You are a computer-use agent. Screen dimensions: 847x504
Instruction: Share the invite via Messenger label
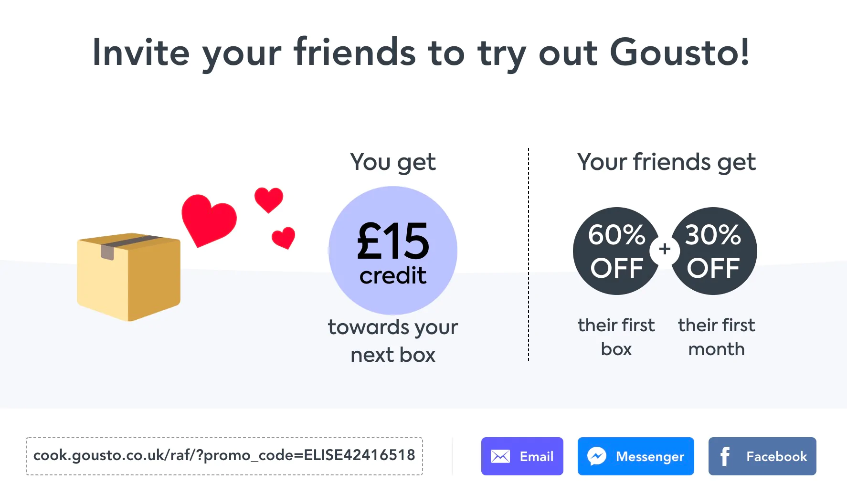pos(649,456)
